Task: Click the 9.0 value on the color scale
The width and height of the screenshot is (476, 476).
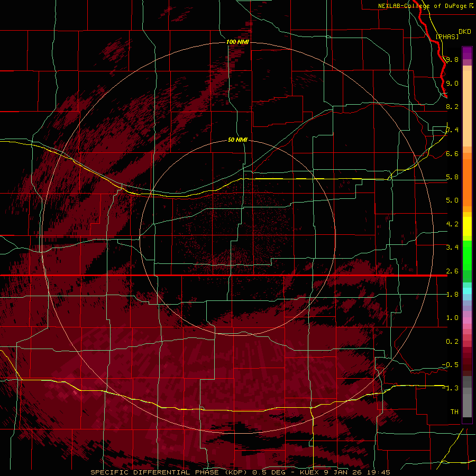Action: (x=452, y=83)
